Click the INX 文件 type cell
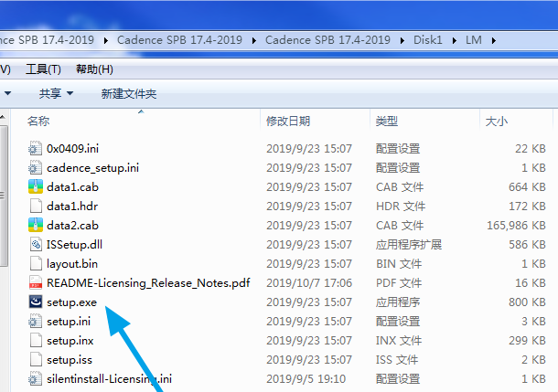The image size is (558, 392). 399,341
